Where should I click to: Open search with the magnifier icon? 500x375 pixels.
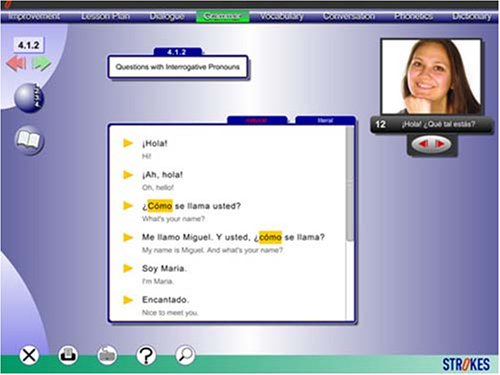point(185,355)
